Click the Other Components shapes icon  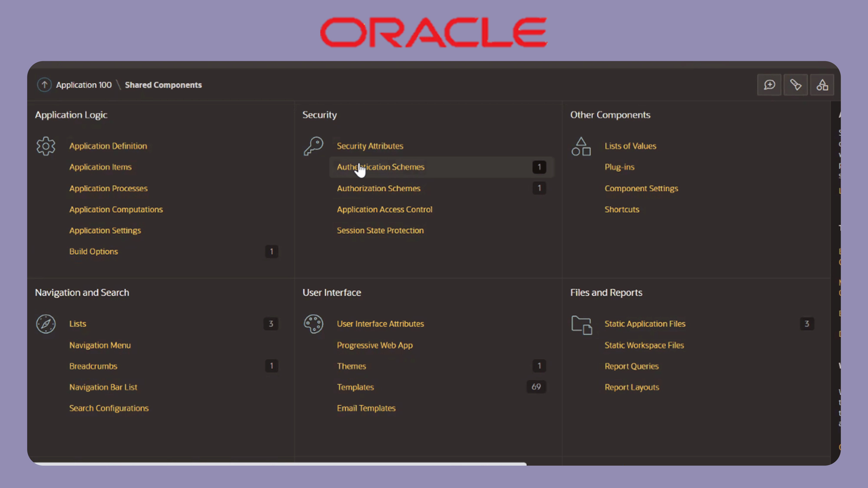click(x=581, y=146)
